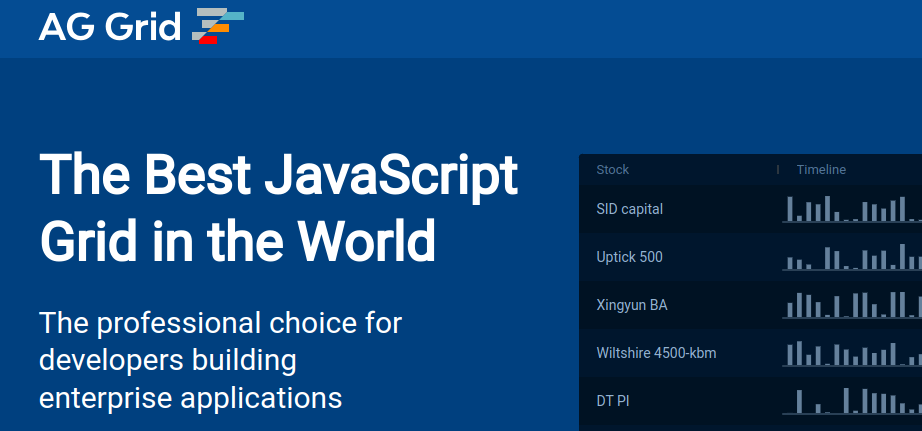The image size is (922, 431).
Task: Click 'The Best JavaScript Grid in the World' heading
Action: 279,206
